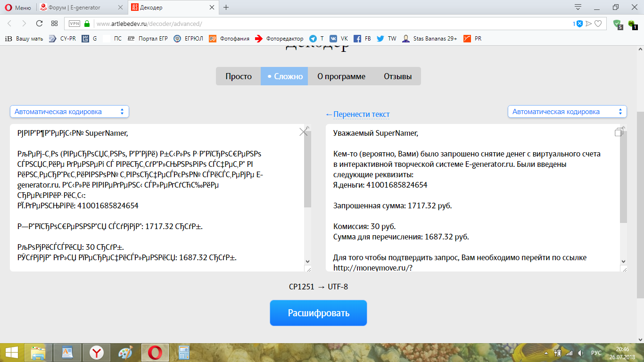Open the volume control tray icon
Screen dimensions: 644x362
(580, 353)
